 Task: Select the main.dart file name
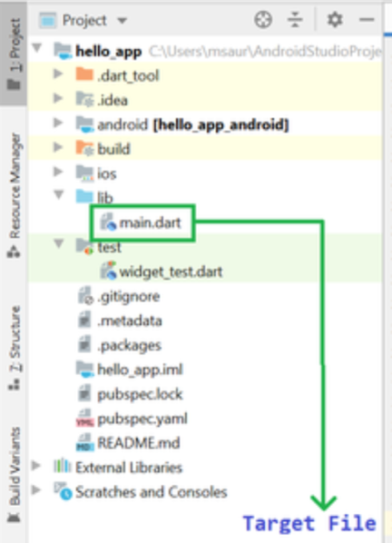[150, 222]
